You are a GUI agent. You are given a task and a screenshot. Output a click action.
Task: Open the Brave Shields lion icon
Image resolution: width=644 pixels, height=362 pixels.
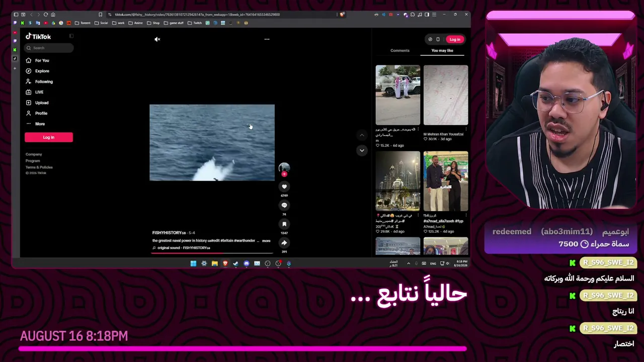[342, 15]
